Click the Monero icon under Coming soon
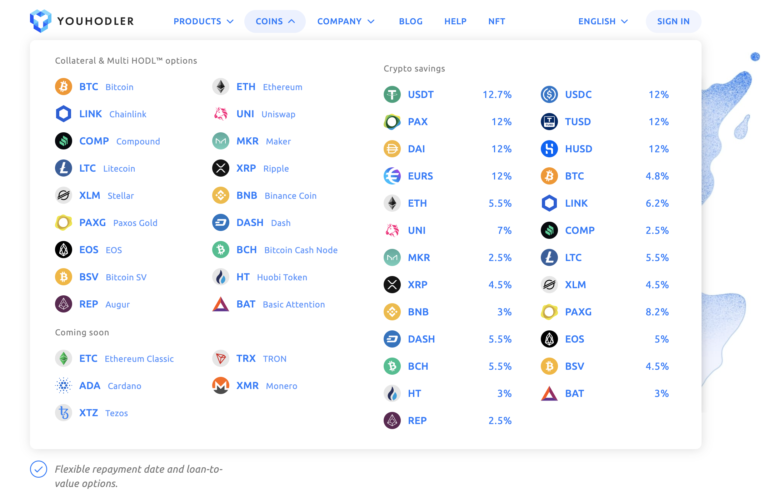Screen dimensions: 768x497 [220, 385]
